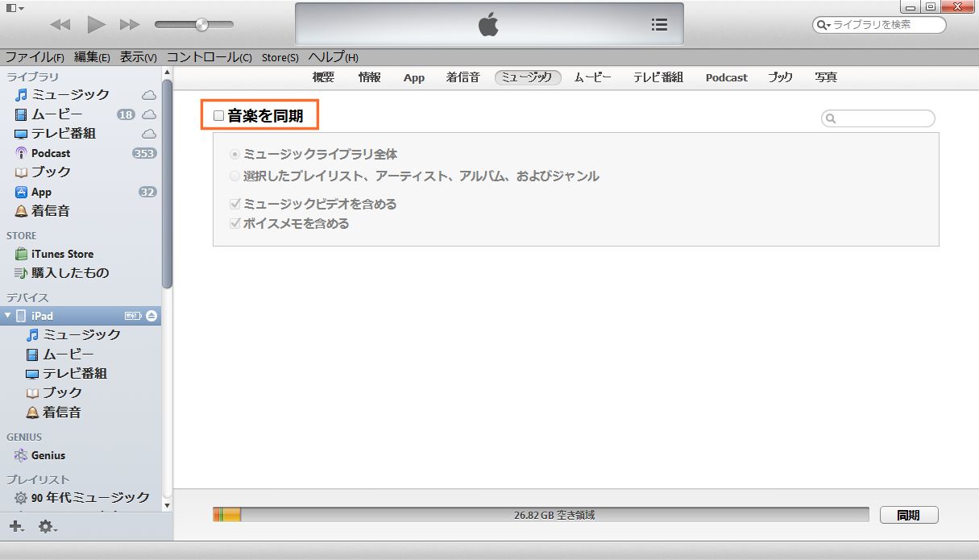This screenshot has height=560, width=979.
Task: Enable the 音楽を同期 checkbox
Action: tap(218, 116)
